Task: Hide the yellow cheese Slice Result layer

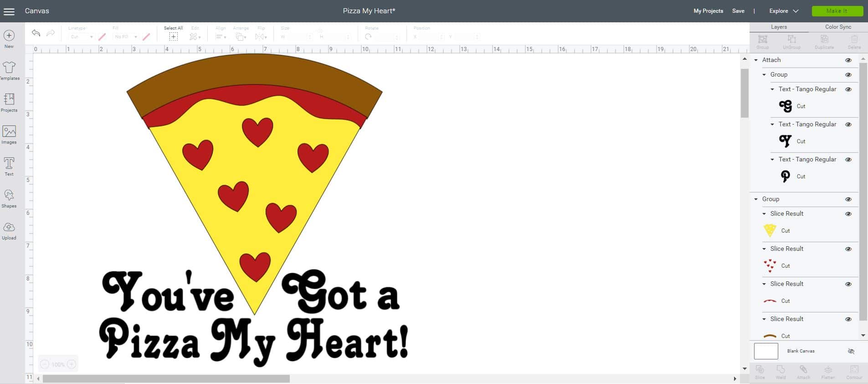Action: click(x=848, y=214)
